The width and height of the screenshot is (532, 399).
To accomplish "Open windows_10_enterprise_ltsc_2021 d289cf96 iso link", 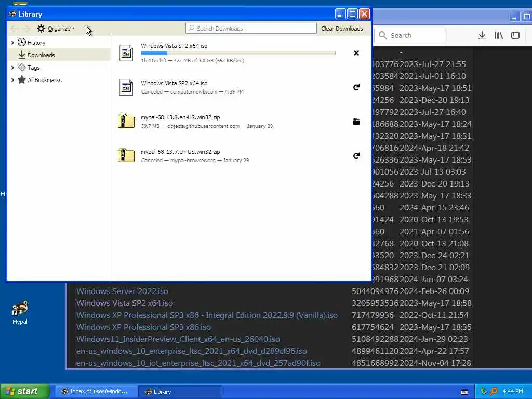I will (x=192, y=351).
